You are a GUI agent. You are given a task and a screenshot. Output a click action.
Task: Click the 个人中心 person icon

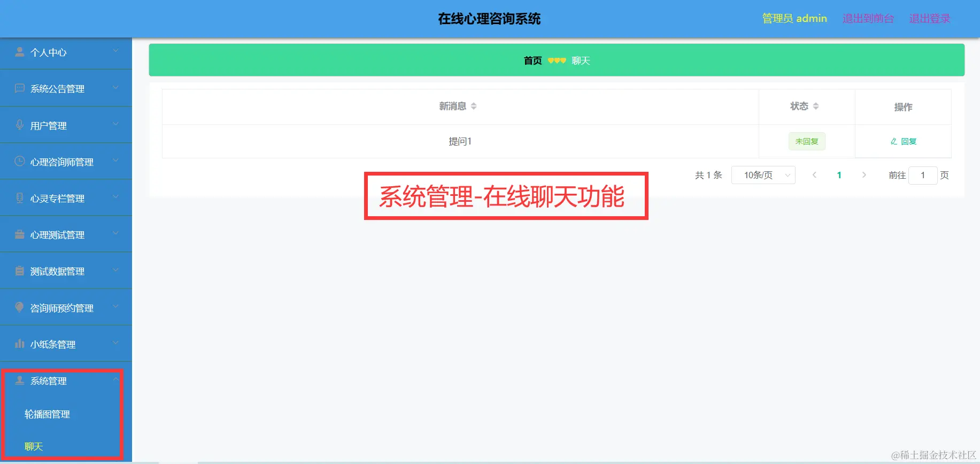click(x=20, y=52)
